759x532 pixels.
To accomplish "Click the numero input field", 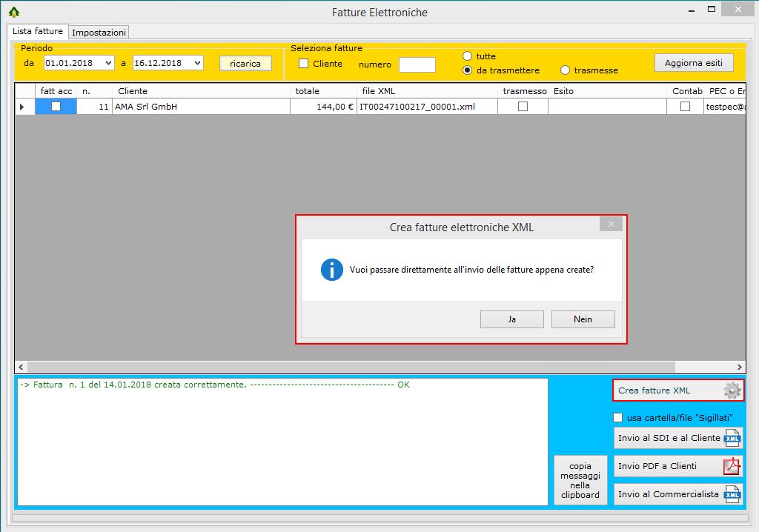I will pyautogui.click(x=417, y=64).
